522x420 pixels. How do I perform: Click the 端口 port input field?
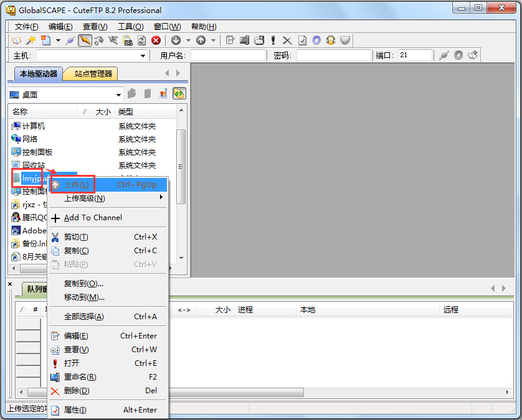415,55
